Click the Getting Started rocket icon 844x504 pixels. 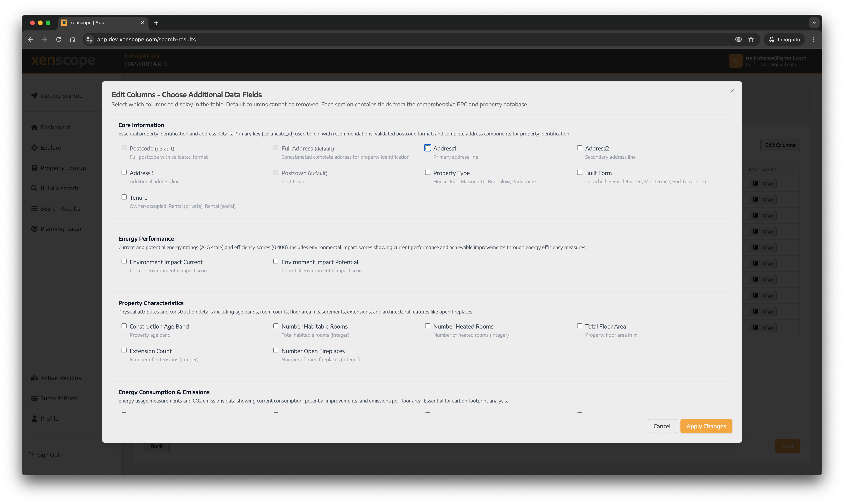[x=34, y=96]
